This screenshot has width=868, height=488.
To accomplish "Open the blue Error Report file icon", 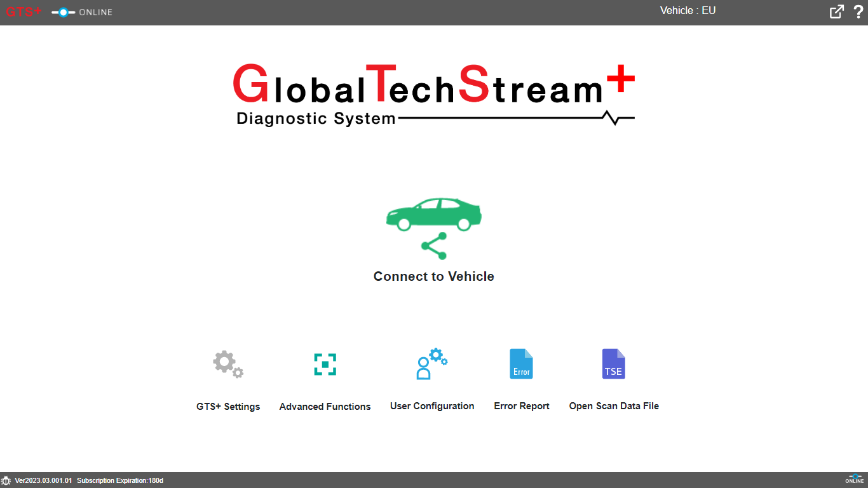I will [x=522, y=364].
